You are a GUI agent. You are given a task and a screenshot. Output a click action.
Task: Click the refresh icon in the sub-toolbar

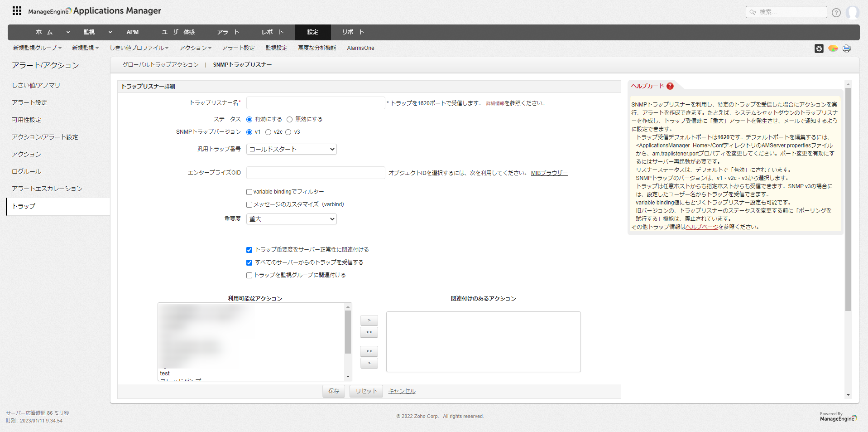coord(819,49)
